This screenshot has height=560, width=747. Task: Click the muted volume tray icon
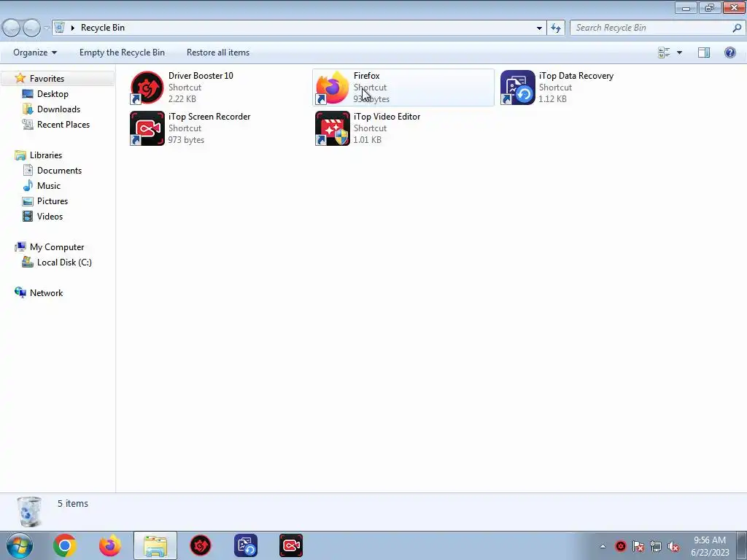tap(673, 547)
